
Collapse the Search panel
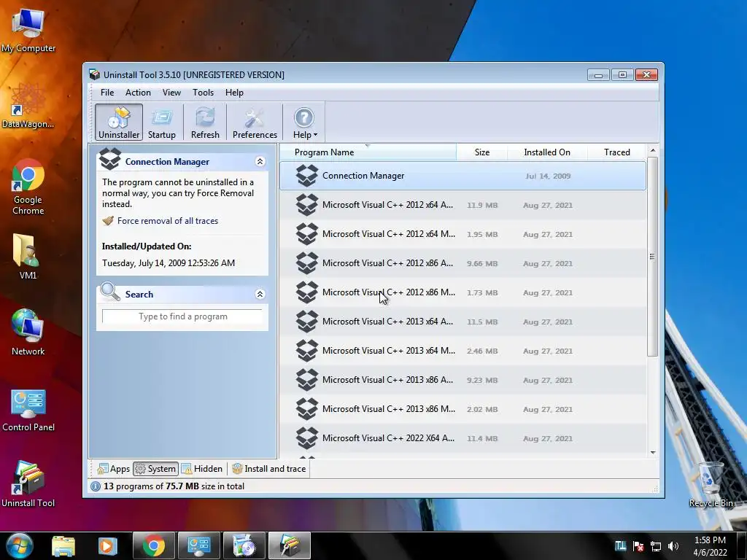coord(260,294)
